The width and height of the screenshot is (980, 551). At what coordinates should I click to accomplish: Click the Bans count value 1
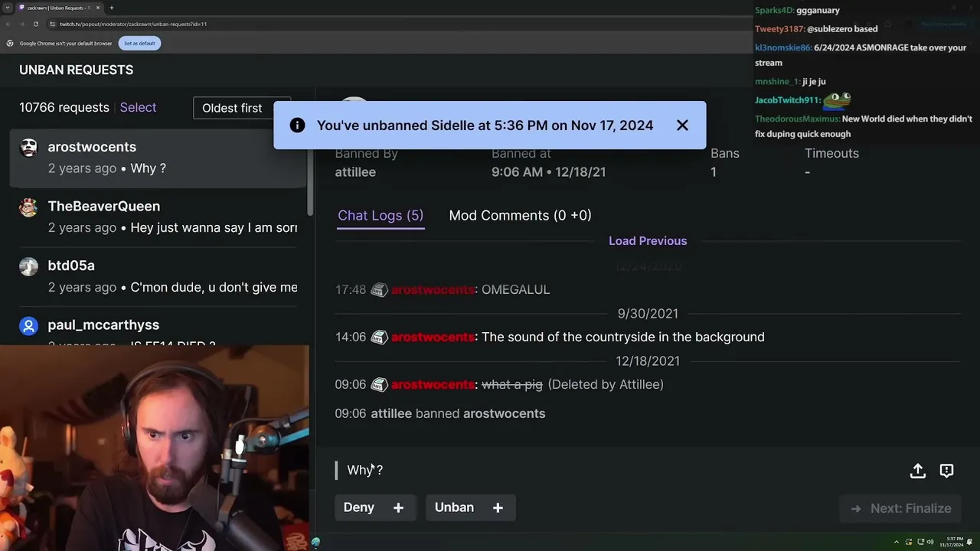pyautogui.click(x=714, y=172)
